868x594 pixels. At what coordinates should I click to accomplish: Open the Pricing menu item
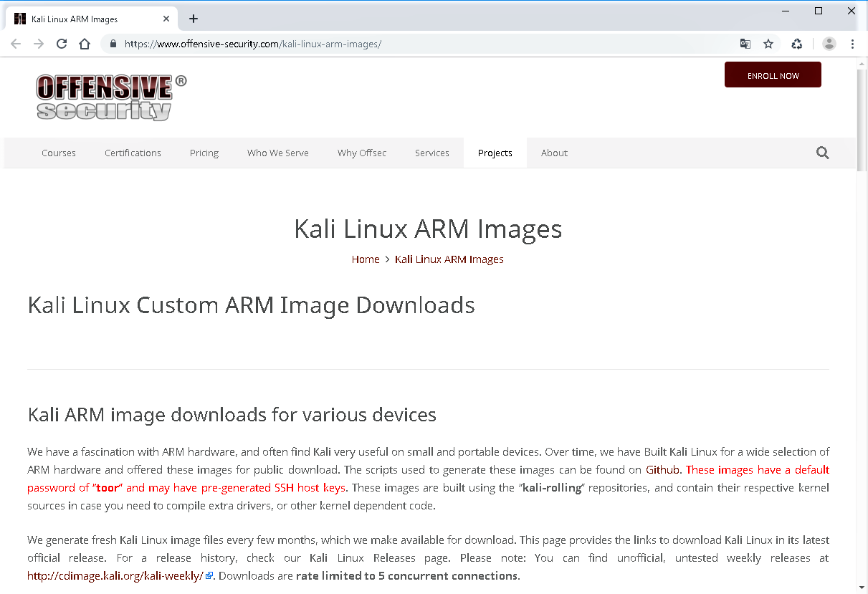pyautogui.click(x=204, y=153)
